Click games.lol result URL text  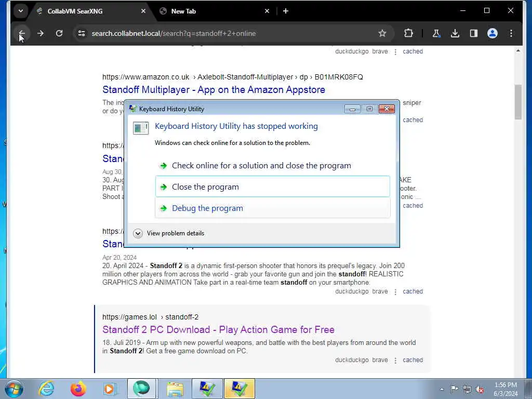click(x=150, y=317)
